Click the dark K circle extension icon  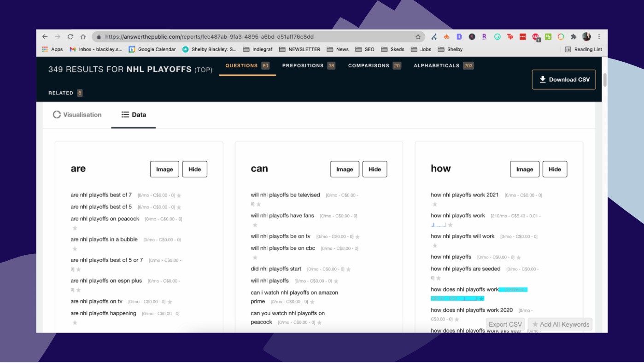tap(472, 37)
